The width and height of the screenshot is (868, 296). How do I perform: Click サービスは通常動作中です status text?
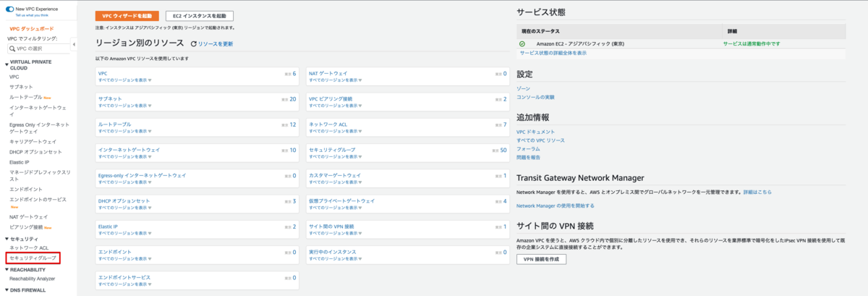point(752,43)
